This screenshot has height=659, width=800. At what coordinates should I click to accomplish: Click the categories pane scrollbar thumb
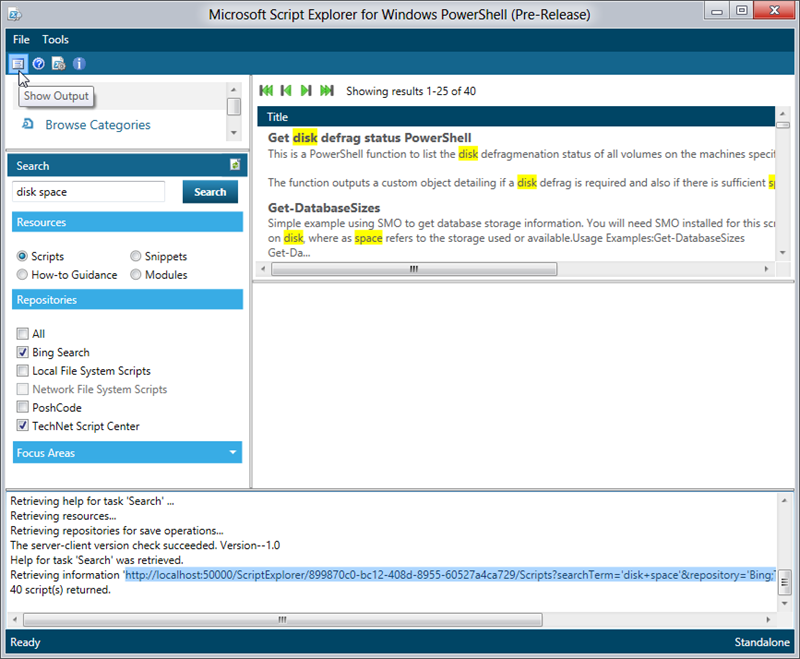pyautogui.click(x=234, y=107)
